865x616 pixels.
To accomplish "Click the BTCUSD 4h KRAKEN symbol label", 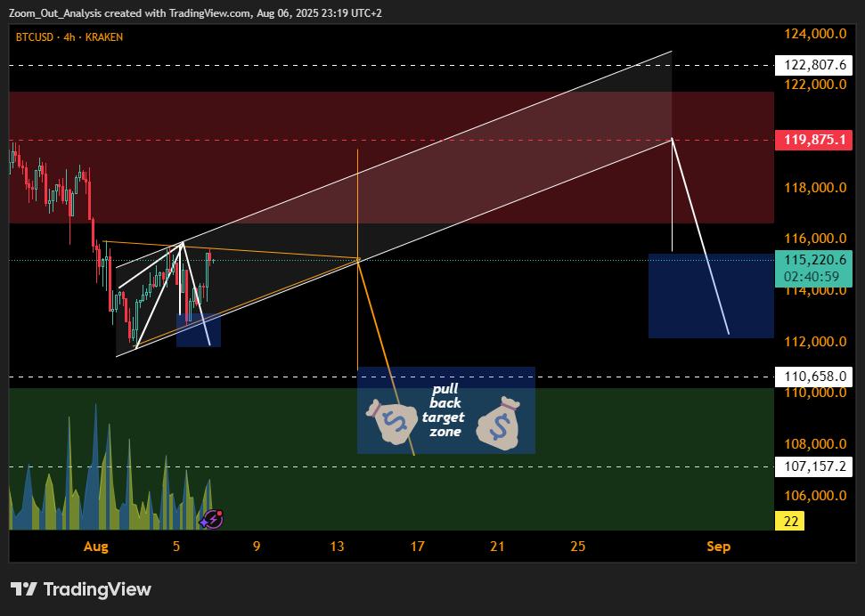I will point(69,37).
